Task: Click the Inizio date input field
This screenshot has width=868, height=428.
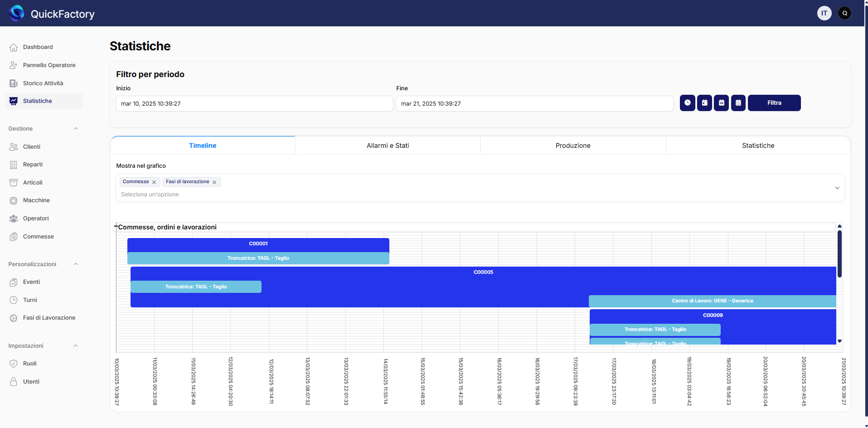Action: (254, 104)
